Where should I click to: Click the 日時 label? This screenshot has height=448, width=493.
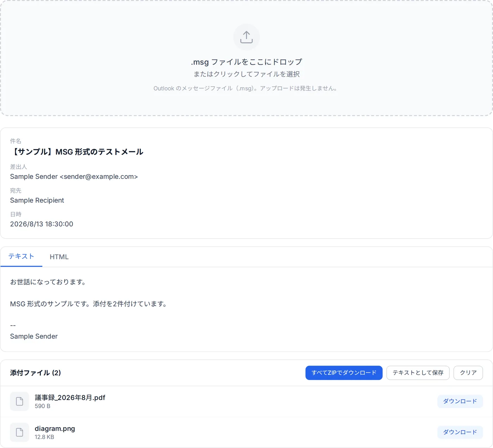tap(15, 214)
